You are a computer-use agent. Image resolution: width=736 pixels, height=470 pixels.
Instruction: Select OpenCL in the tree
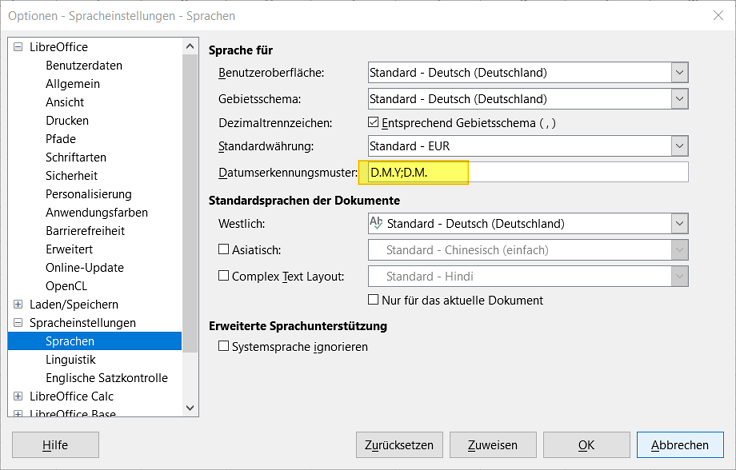pyautogui.click(x=66, y=286)
